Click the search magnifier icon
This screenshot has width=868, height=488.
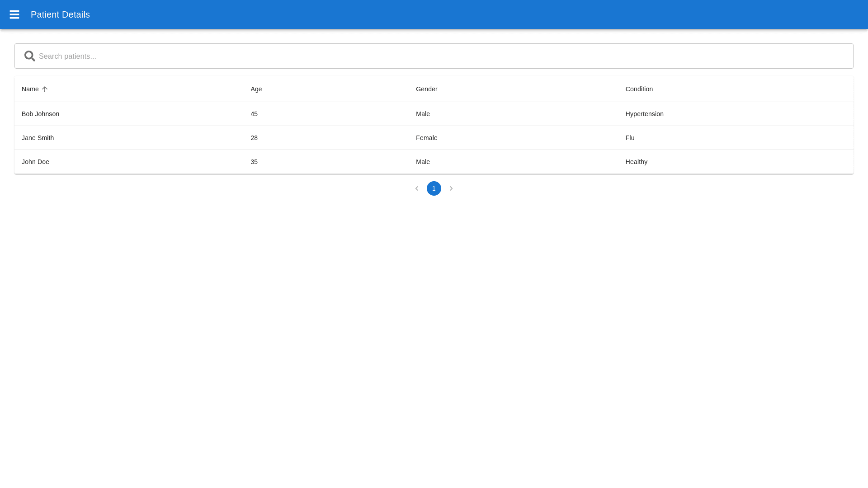[x=30, y=56]
